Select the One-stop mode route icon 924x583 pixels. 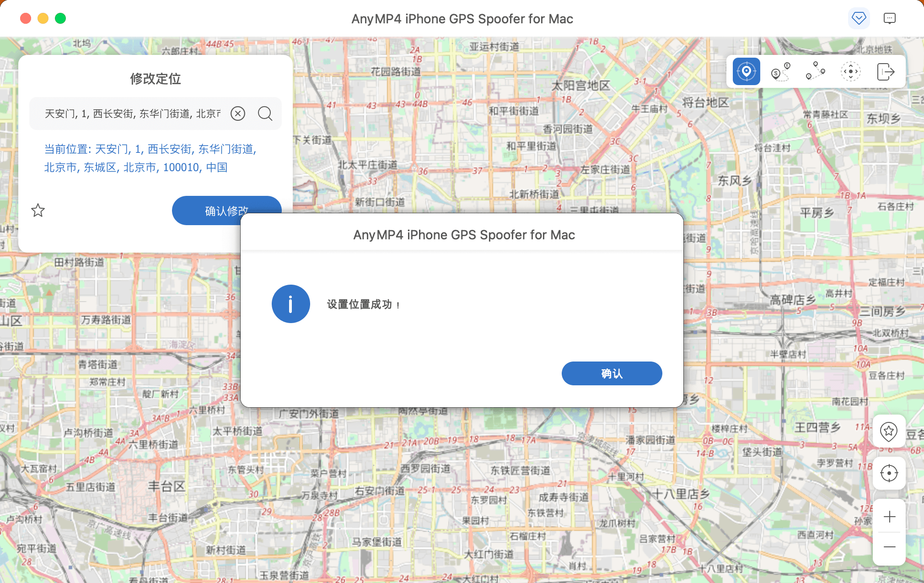[x=781, y=71]
